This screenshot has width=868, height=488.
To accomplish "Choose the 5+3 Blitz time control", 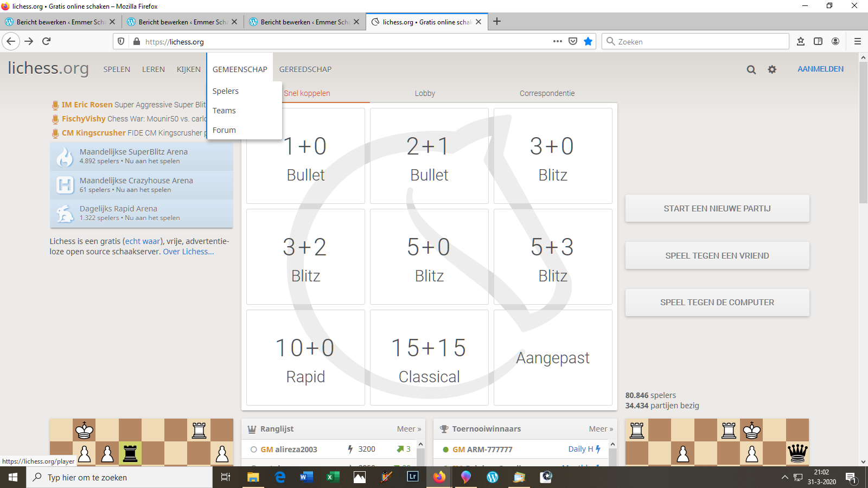I will [x=553, y=257].
